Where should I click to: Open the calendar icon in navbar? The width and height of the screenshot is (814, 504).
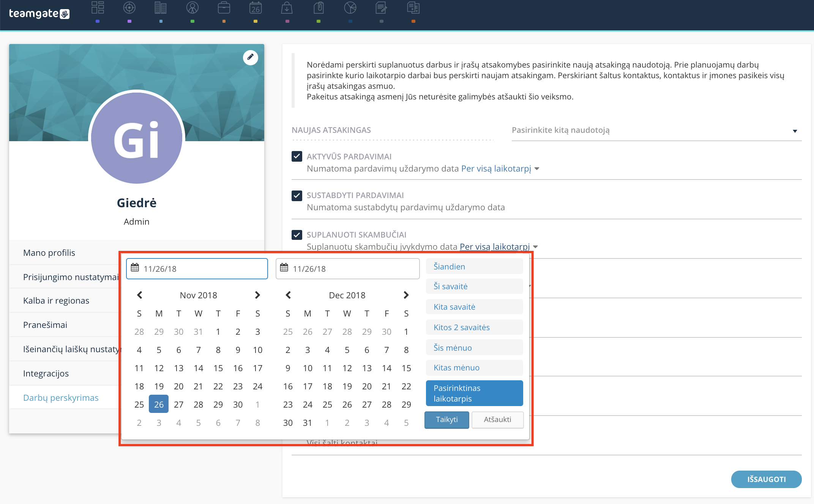click(256, 8)
